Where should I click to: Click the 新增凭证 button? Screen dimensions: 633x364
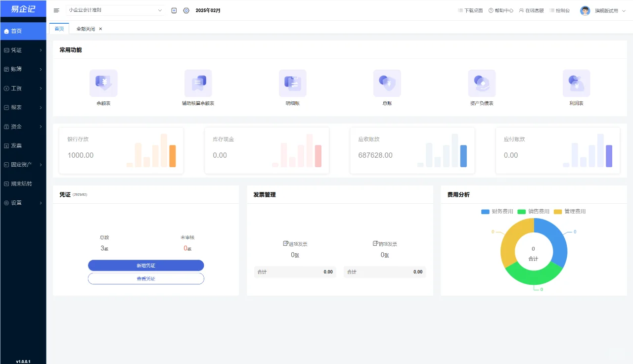click(146, 266)
